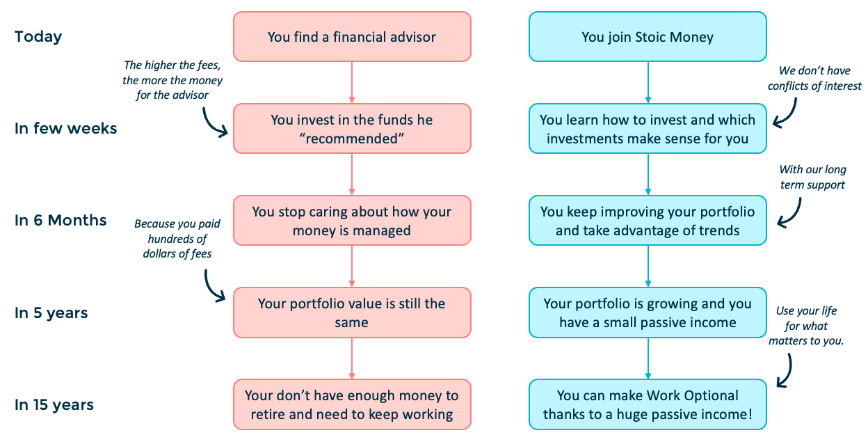This screenshot has height=442, width=868.
Task: Click the 'With our long term support' note
Action: point(812,177)
